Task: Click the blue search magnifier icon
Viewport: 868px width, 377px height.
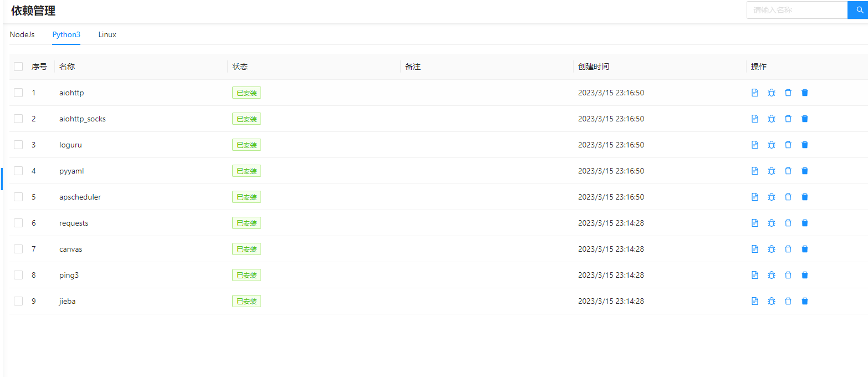Action: point(859,9)
